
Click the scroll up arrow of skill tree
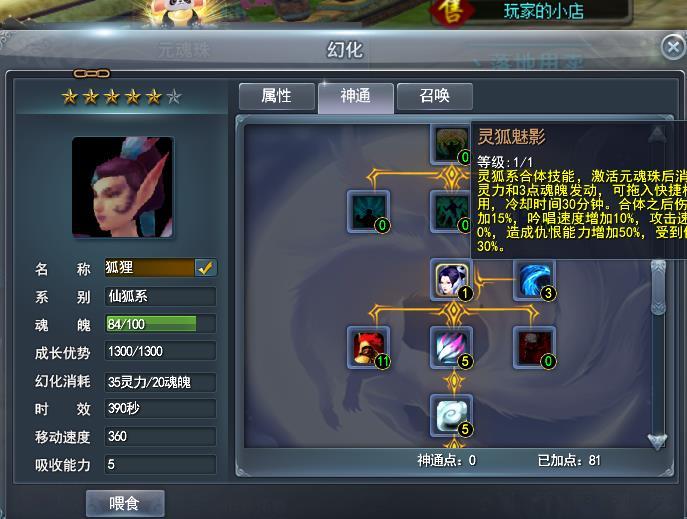(x=658, y=135)
